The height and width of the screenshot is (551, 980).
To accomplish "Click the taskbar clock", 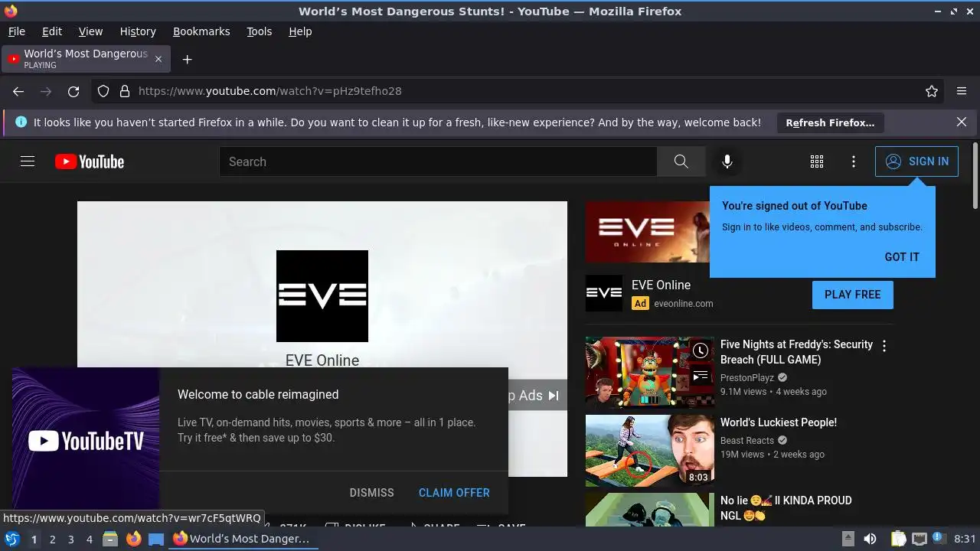I will pos(965,540).
